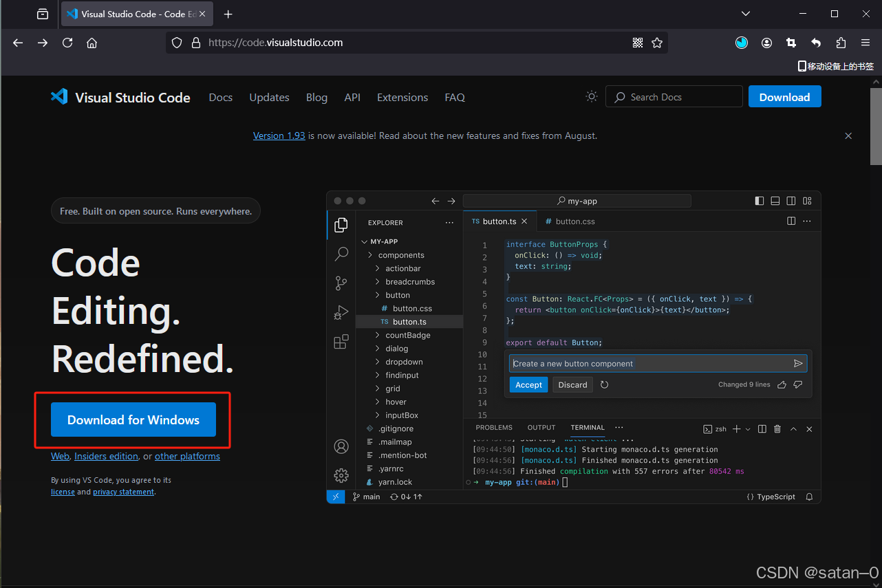Click the new terminal plus icon
Screen dimensions: 882x588
736,428
